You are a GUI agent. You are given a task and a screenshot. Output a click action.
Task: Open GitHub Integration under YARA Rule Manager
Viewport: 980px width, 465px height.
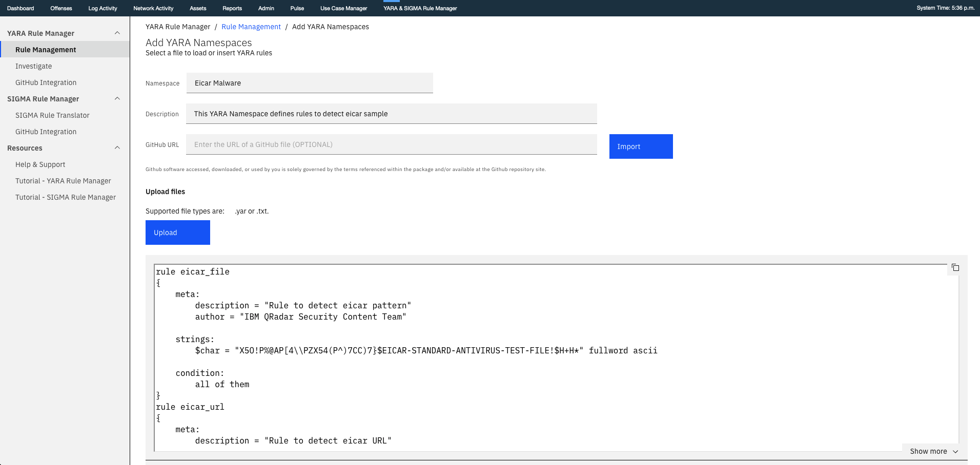click(x=46, y=82)
